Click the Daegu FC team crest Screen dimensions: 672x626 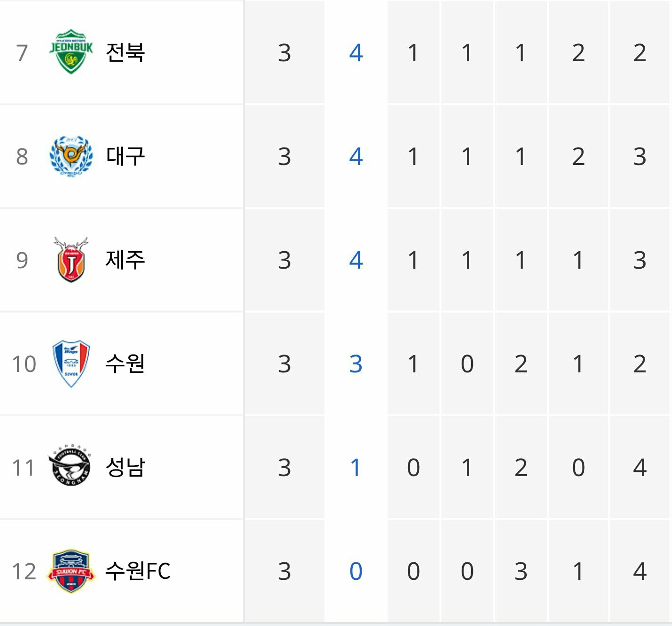click(x=71, y=156)
